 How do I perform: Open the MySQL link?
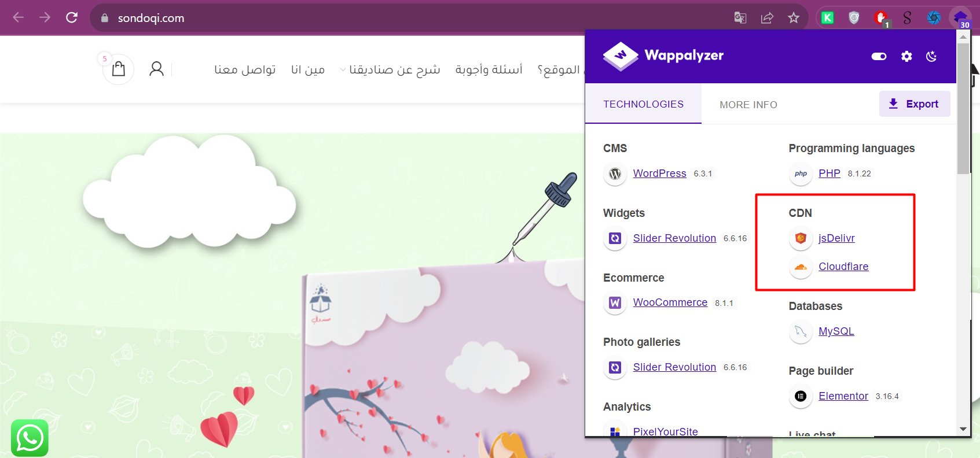(x=836, y=331)
